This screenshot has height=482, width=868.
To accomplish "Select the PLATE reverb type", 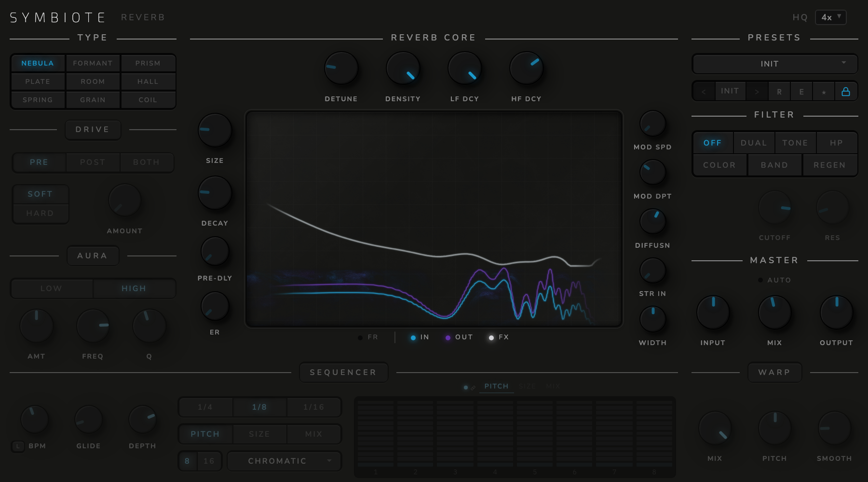I will click(38, 81).
